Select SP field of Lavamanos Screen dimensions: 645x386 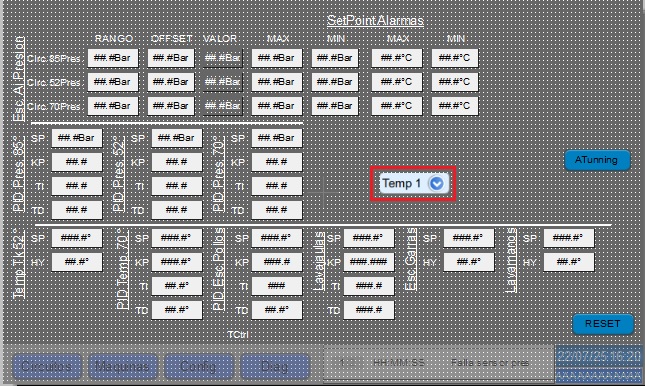(568, 238)
